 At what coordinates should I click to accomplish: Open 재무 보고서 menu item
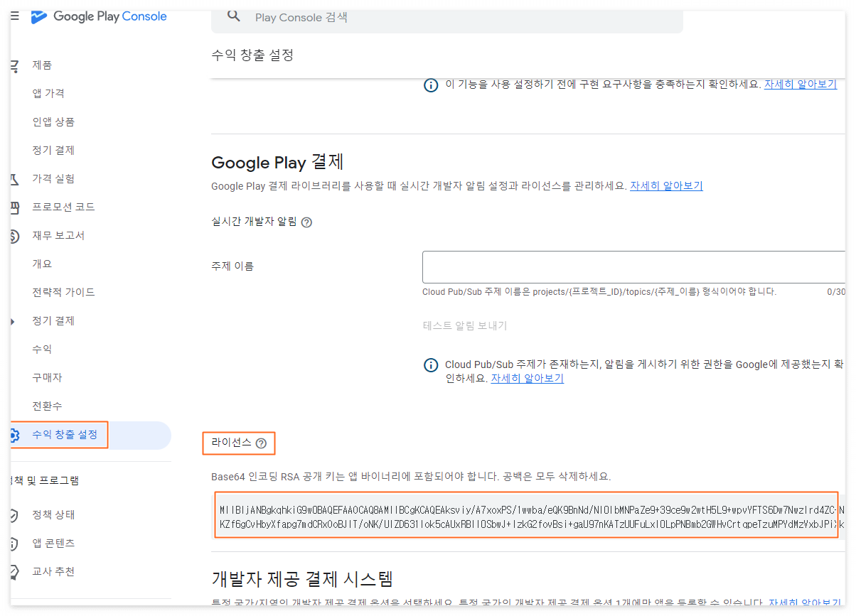58,235
